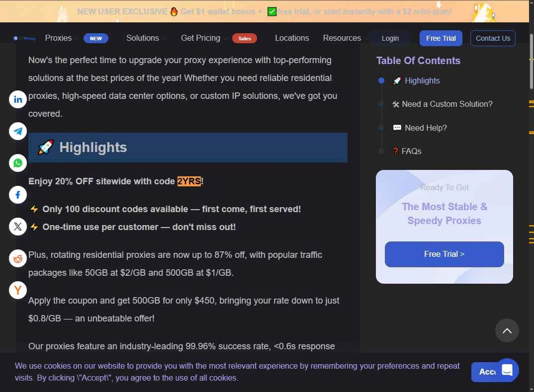Click 'One-time use per customer' line
The width and height of the screenshot is (534, 392).
[x=139, y=227]
